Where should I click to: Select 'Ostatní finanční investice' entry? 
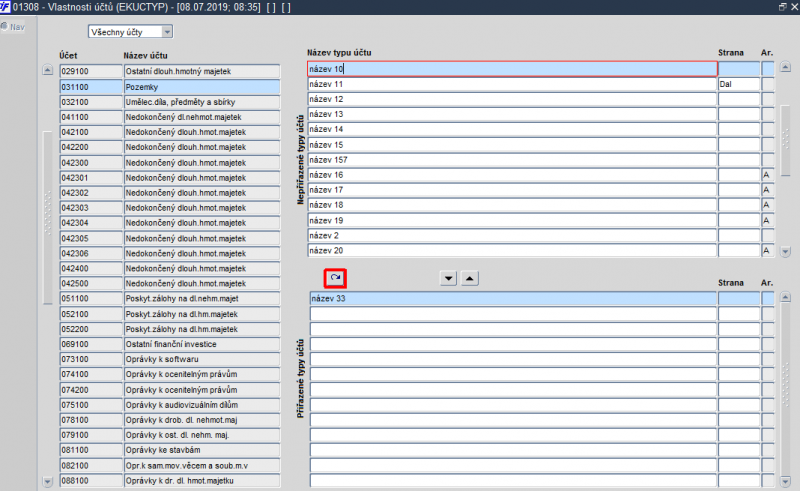(202, 344)
